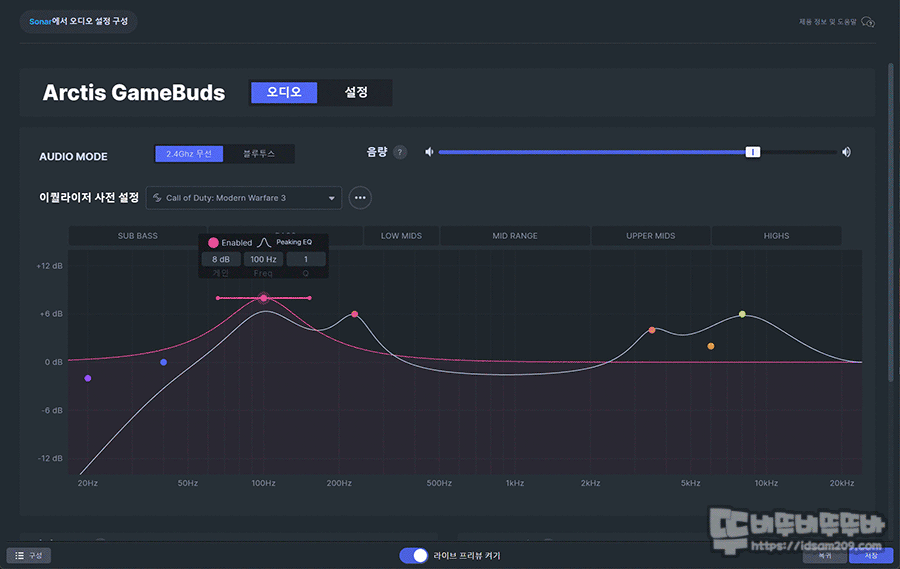Click the SUB BASS band label
Viewport: 900px width, 569px height.
click(x=138, y=236)
